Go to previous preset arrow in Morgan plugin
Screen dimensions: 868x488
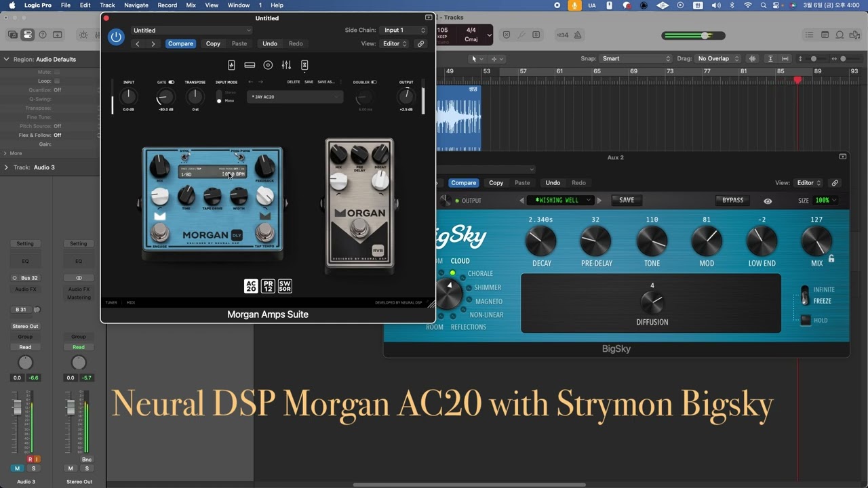coord(250,82)
